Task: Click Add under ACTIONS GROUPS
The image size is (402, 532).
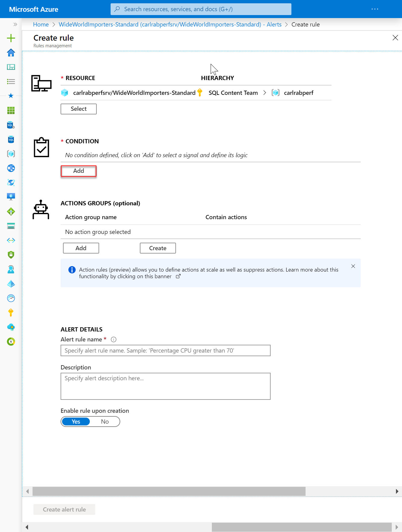Action: tap(81, 248)
